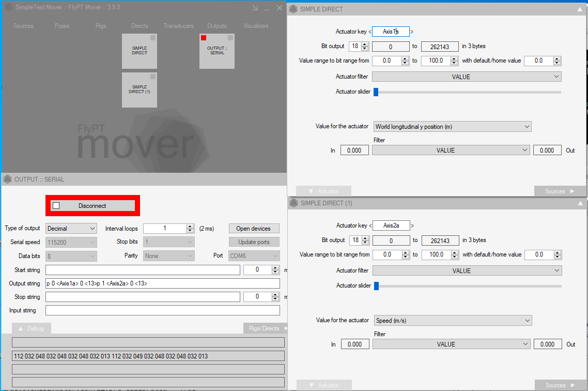This screenshot has height=391, width=588.
Task: Open the Outputs menu
Action: pyautogui.click(x=217, y=26)
